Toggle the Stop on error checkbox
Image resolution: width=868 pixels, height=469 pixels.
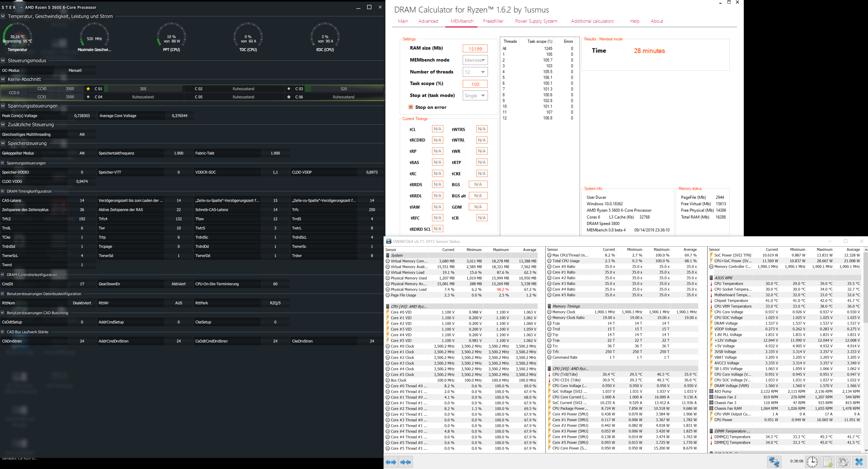(411, 107)
